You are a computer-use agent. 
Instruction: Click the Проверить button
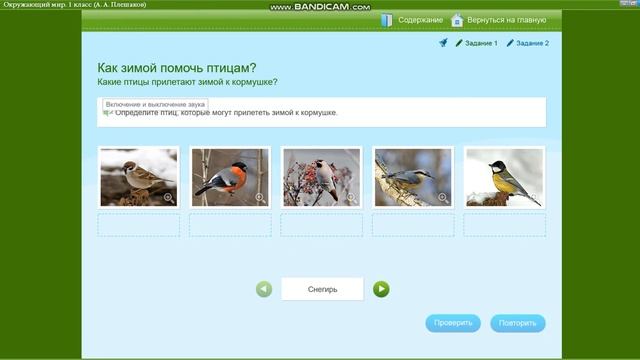(453, 323)
